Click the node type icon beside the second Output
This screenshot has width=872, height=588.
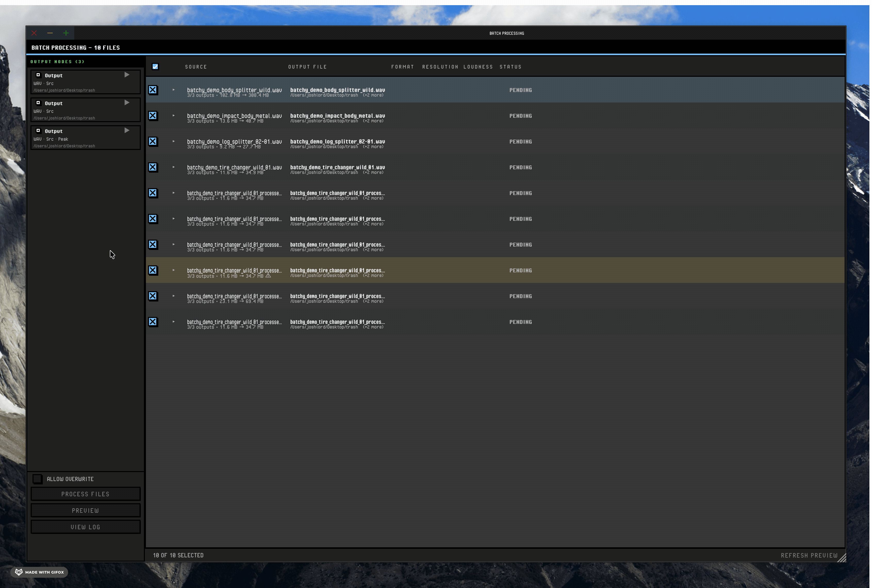point(38,102)
